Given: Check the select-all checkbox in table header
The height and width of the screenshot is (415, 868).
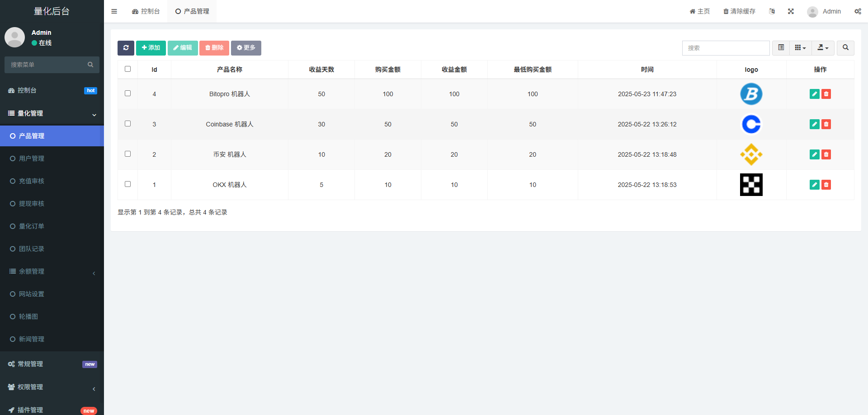Looking at the screenshot, I should click(127, 69).
